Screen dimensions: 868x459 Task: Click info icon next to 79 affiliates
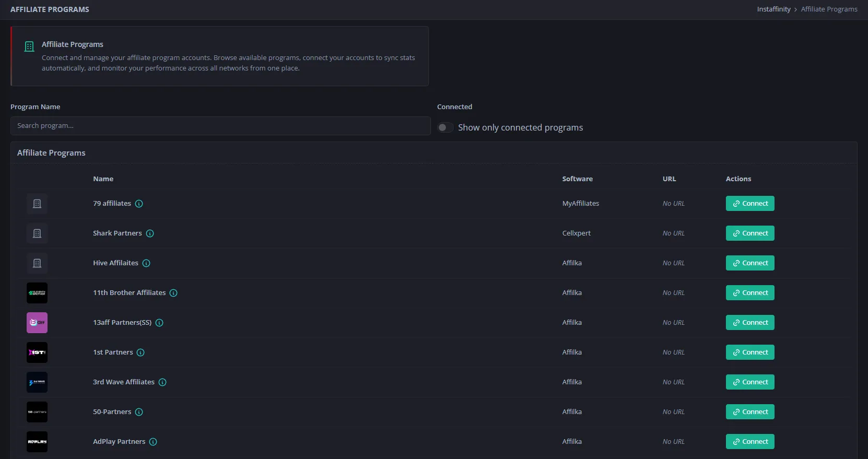[x=139, y=204]
